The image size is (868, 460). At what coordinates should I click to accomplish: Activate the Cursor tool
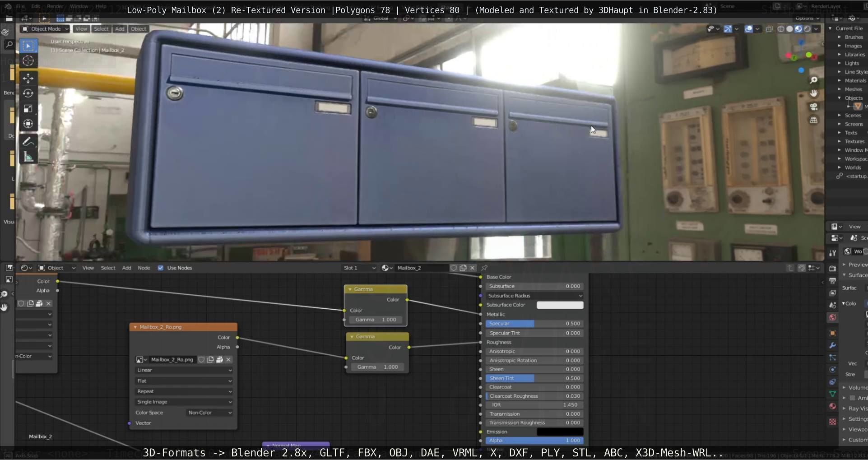pyautogui.click(x=28, y=60)
